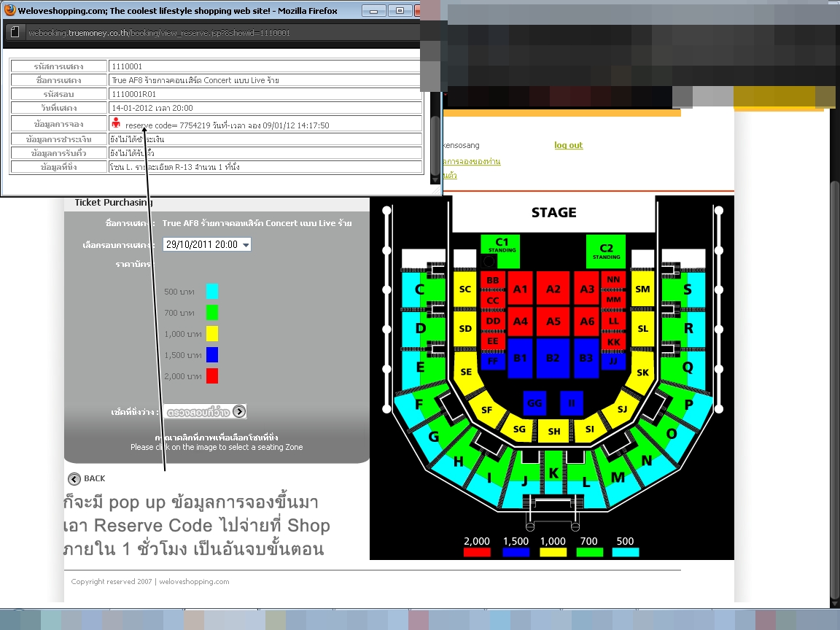Image resolution: width=840 pixels, height=630 pixels.
Task: Select seating zone A5 on the map
Action: [553, 322]
